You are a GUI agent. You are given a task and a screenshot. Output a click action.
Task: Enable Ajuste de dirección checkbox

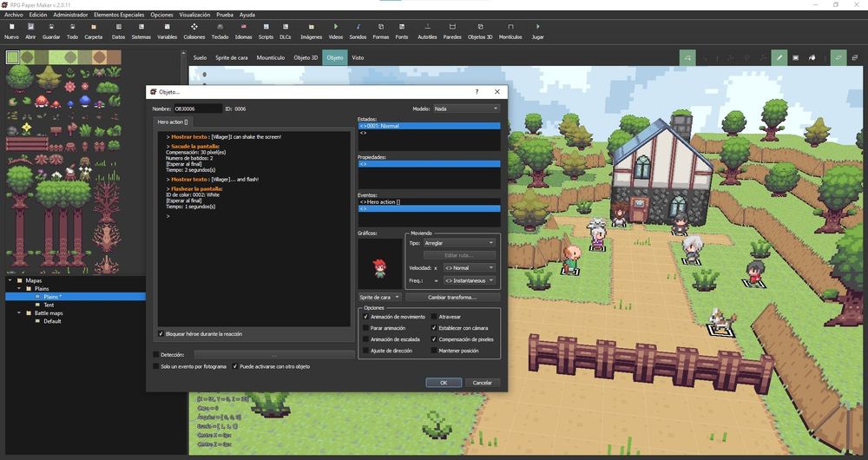[366, 351]
